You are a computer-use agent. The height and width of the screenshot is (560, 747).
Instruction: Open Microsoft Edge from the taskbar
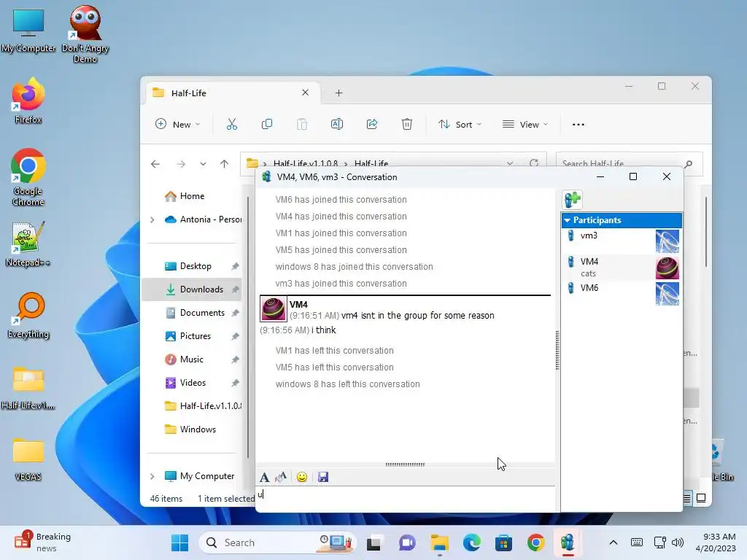pyautogui.click(x=472, y=542)
